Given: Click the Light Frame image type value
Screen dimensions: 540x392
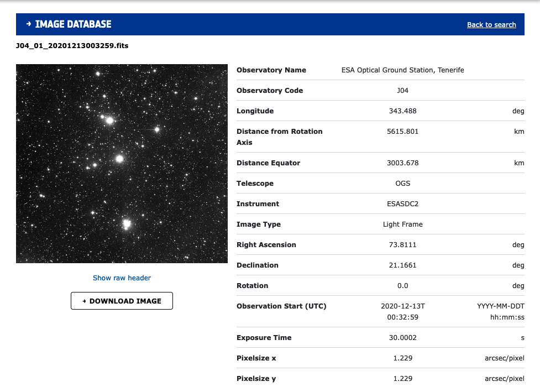Looking at the screenshot, I should [402, 224].
